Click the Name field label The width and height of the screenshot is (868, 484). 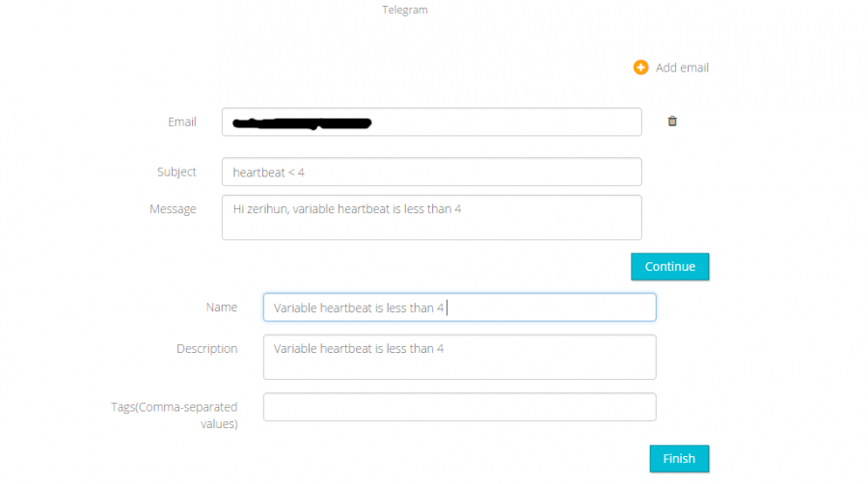point(222,308)
